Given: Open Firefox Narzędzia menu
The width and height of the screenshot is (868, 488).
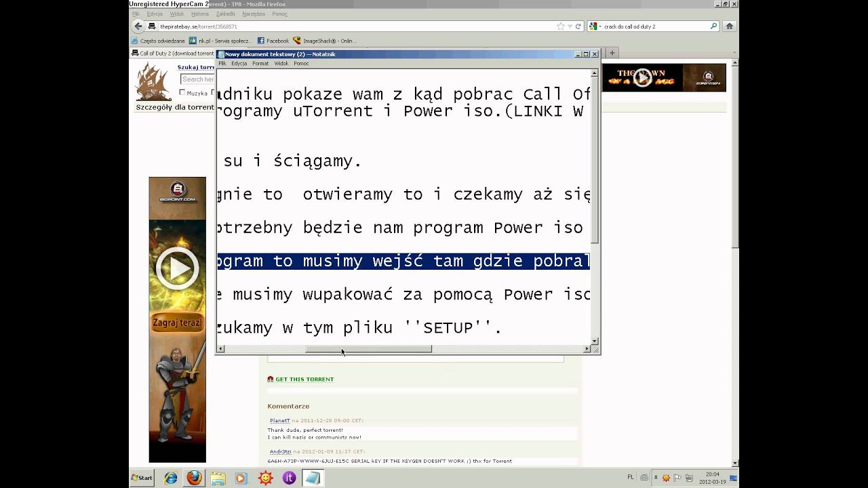Looking at the screenshot, I should click(254, 14).
